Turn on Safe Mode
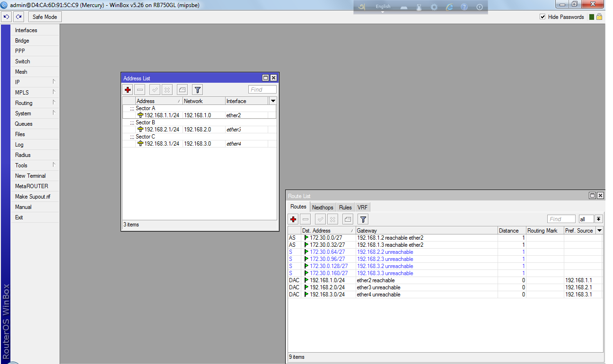 [x=44, y=17]
